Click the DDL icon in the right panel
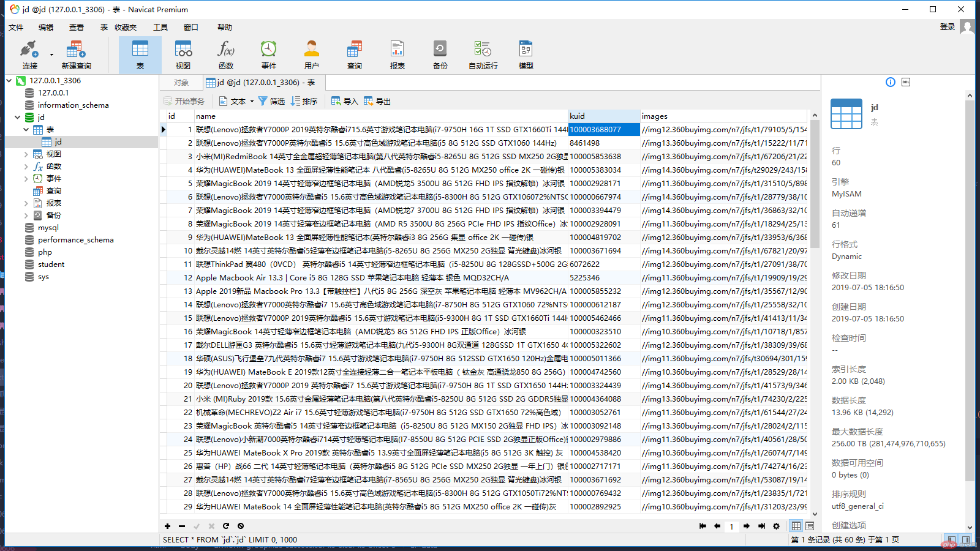This screenshot has height=551, width=980. click(x=906, y=82)
